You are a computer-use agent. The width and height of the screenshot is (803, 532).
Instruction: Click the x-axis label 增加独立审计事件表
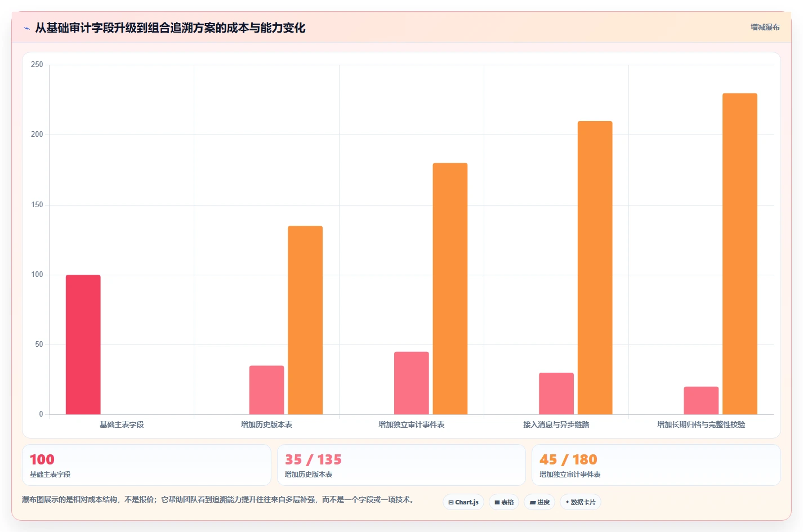coord(412,424)
